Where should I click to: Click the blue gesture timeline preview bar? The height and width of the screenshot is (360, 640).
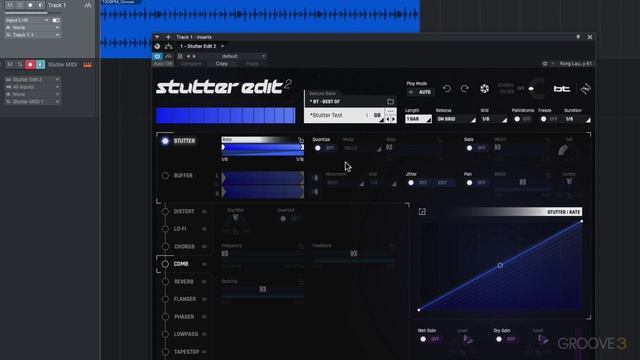(225, 116)
